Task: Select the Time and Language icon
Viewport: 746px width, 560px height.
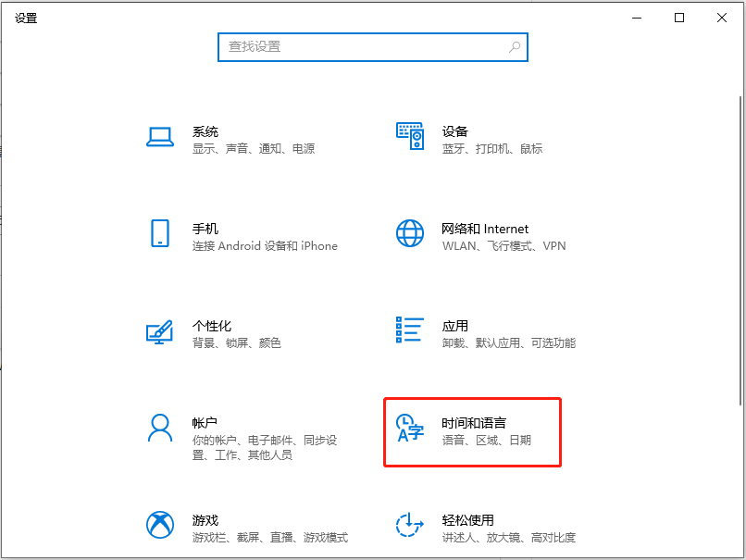Action: (409, 429)
